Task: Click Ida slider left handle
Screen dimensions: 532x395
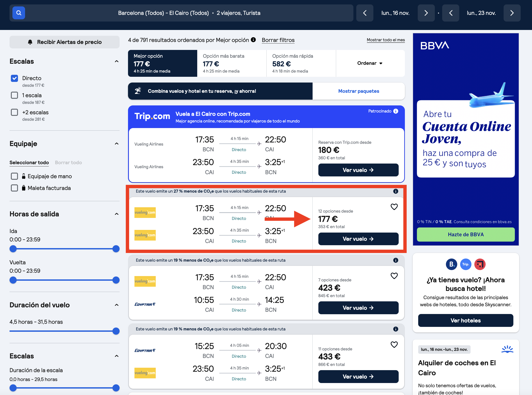Action: 13,249
